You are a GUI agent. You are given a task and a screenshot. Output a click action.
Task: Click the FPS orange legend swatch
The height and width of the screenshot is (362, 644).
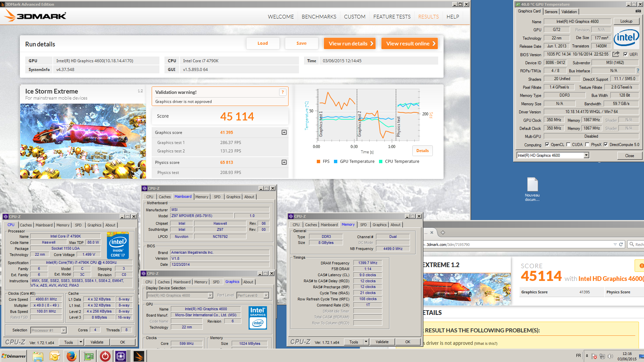pyautogui.click(x=318, y=161)
